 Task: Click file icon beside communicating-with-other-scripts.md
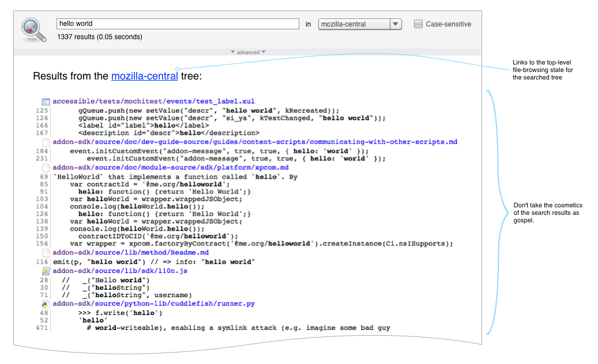click(x=46, y=142)
